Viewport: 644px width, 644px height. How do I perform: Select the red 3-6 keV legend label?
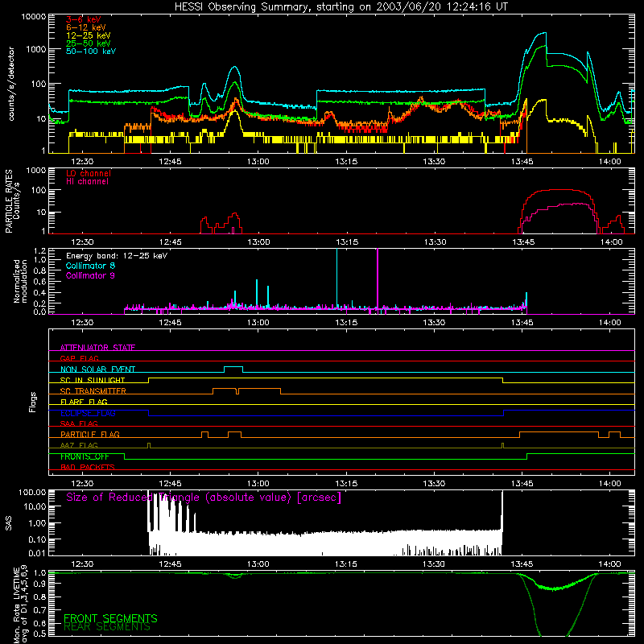tap(84, 19)
